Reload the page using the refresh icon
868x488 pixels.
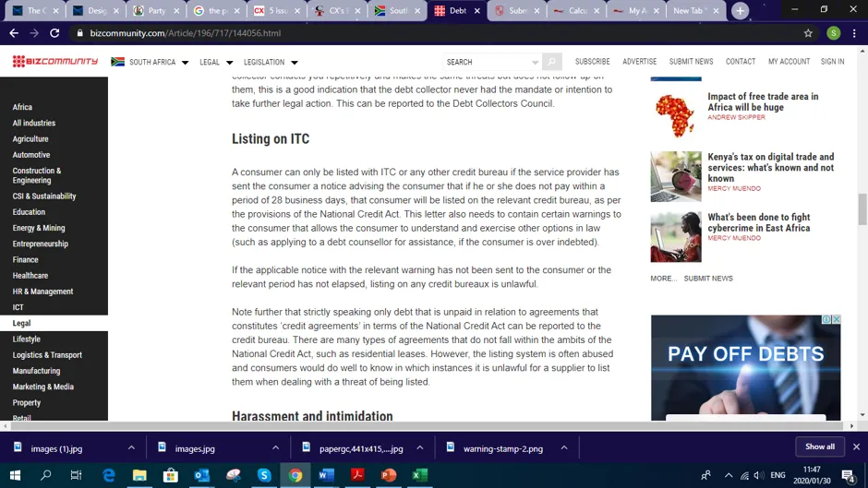click(54, 33)
